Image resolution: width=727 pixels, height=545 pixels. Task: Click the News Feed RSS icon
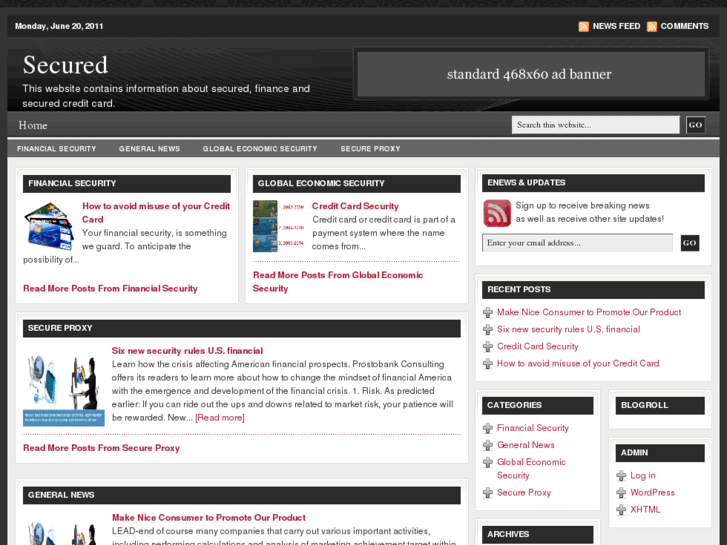pyautogui.click(x=583, y=26)
